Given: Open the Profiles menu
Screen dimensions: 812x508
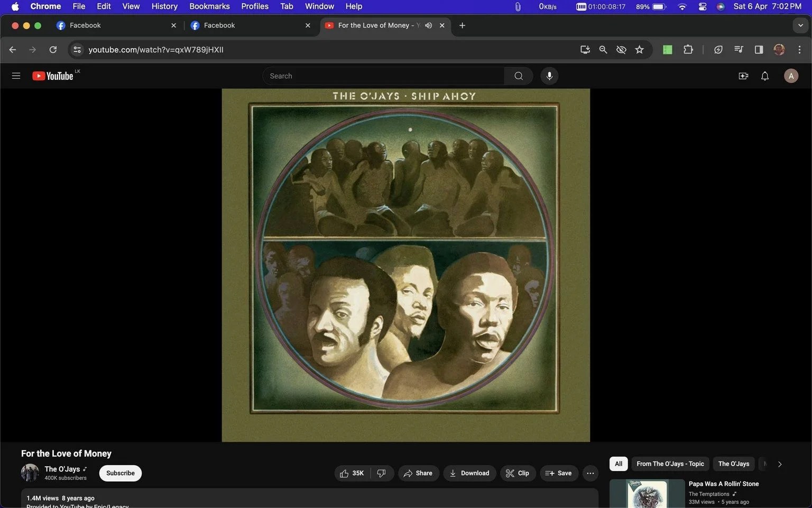Looking at the screenshot, I should (255, 6).
